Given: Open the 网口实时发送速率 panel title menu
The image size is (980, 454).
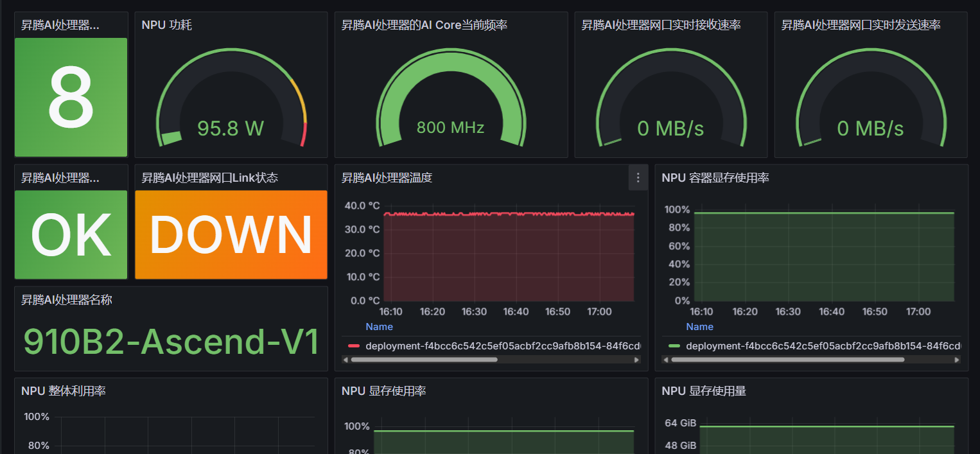Looking at the screenshot, I should coord(861,25).
